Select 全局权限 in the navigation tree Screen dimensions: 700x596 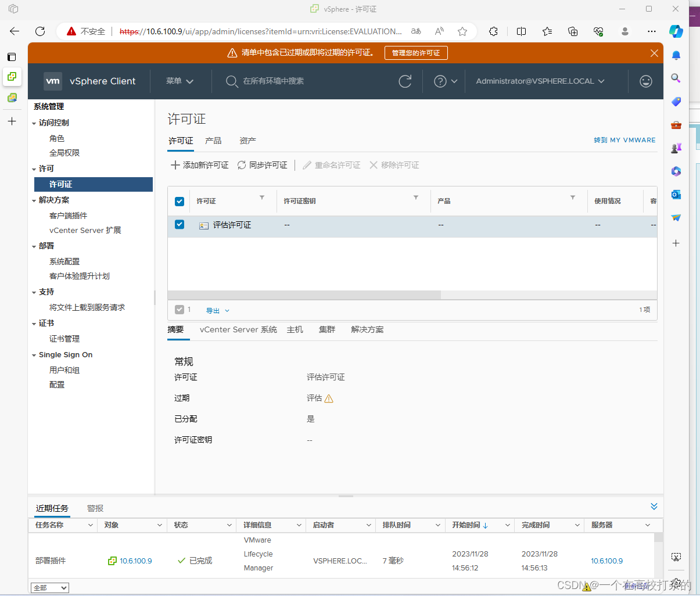(x=64, y=153)
